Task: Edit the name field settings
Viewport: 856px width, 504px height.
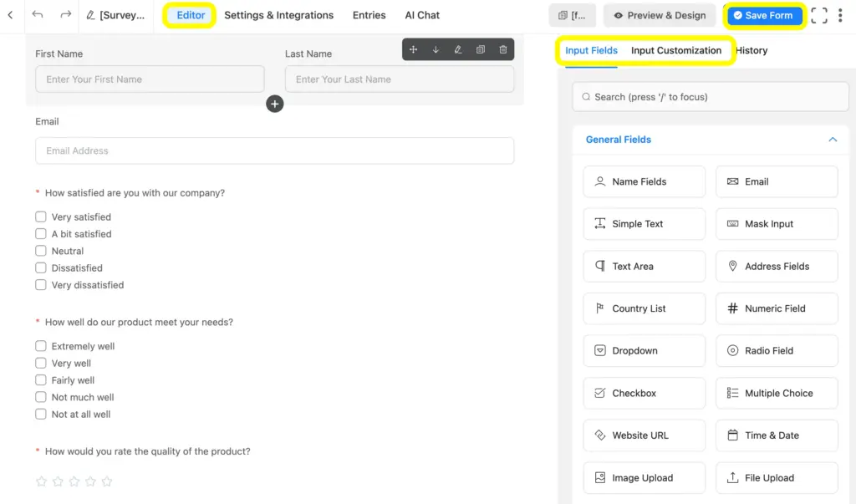Action: click(x=458, y=49)
